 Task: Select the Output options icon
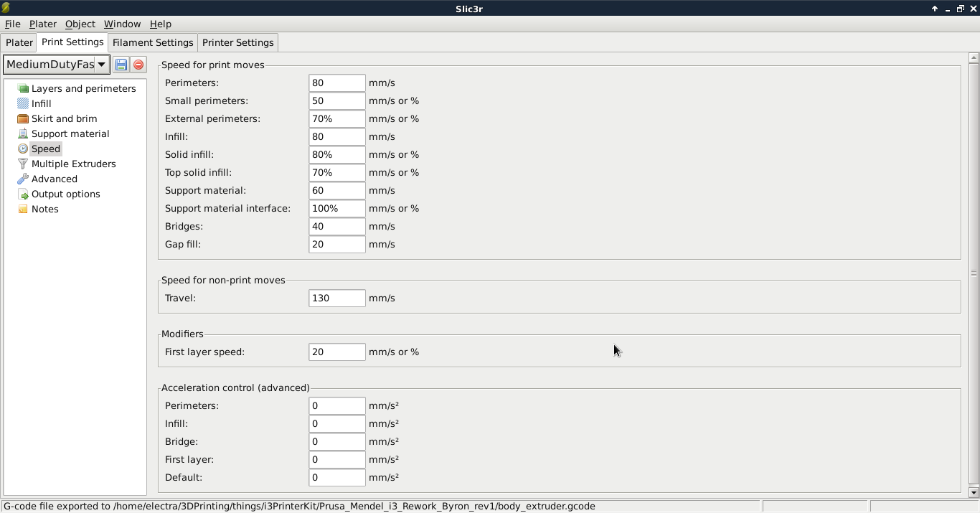point(23,194)
